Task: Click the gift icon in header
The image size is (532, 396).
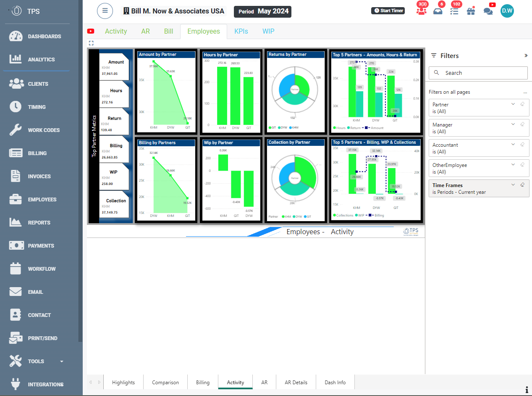Action: coord(471,11)
